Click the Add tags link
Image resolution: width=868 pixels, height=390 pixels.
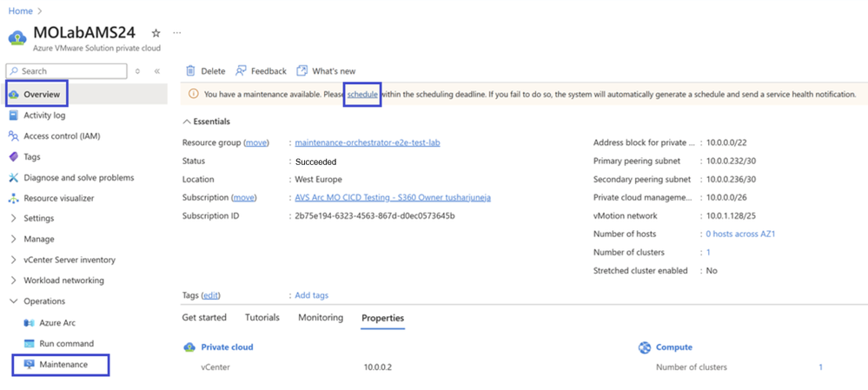[312, 295]
